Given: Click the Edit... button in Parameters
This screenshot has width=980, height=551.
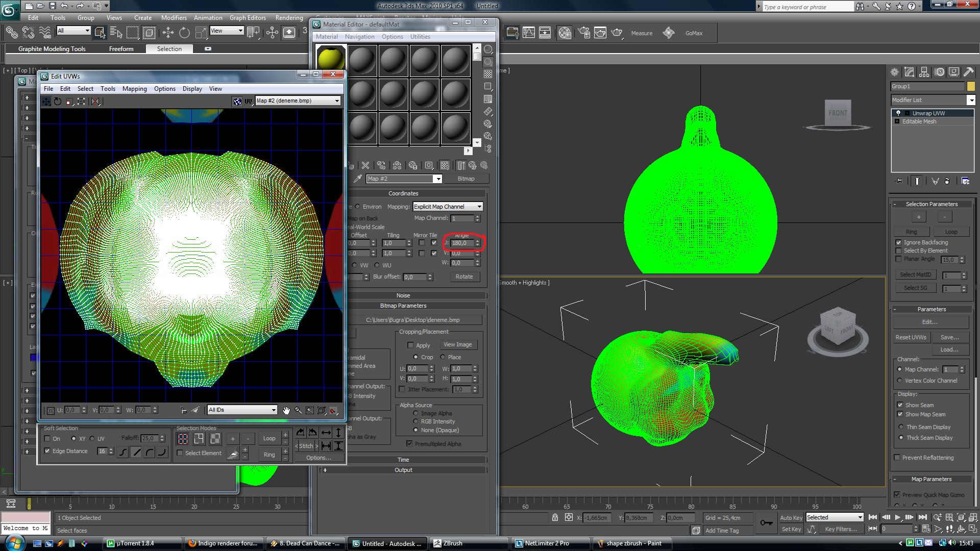Looking at the screenshot, I should click(x=930, y=322).
